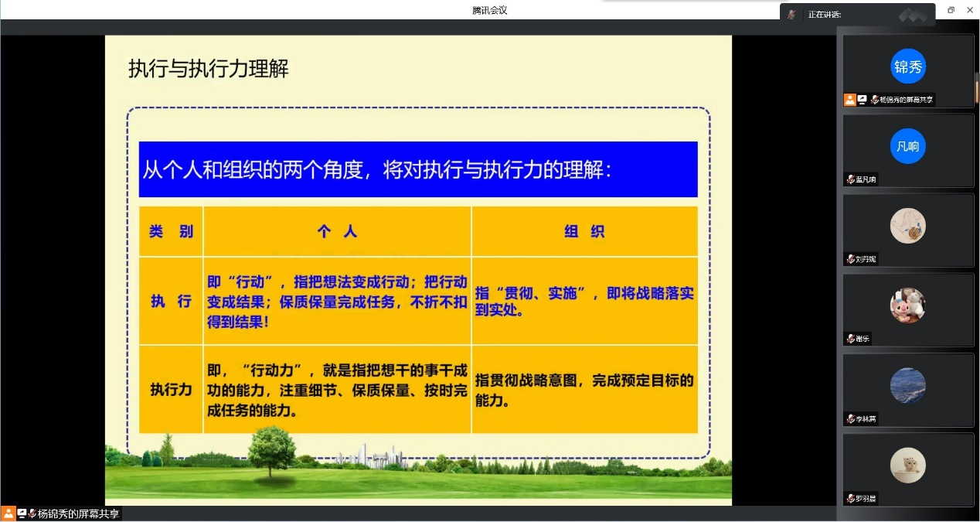Restore the Tencent Meeting window size
This screenshot has height=522, width=980.
click(951, 10)
